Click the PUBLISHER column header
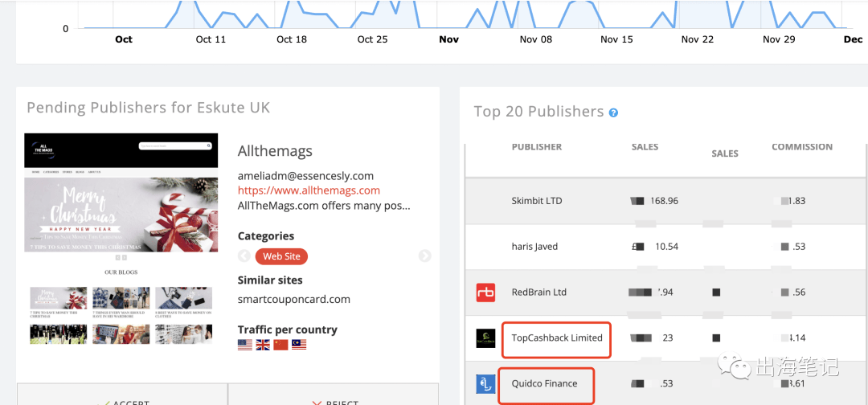868x405 pixels. tap(536, 146)
